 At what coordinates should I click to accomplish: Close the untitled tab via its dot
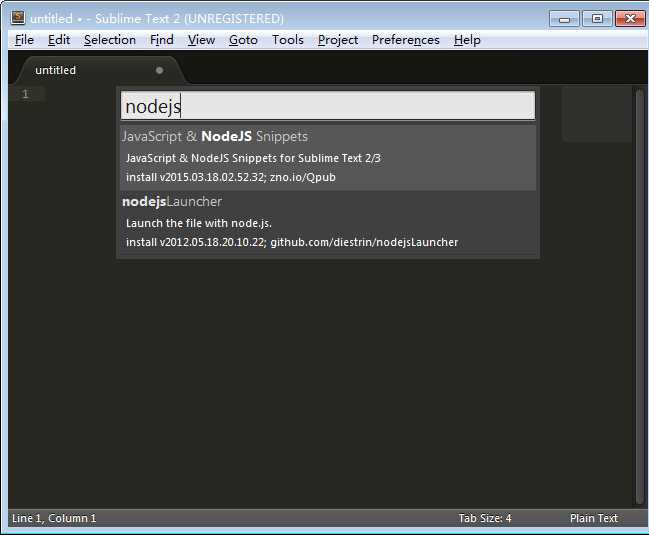click(159, 70)
